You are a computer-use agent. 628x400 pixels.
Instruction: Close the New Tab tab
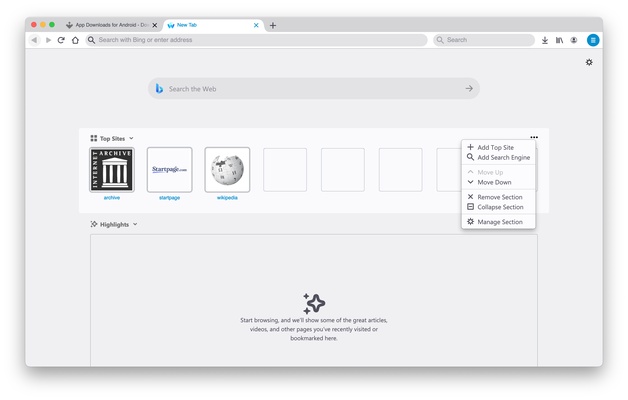point(256,25)
